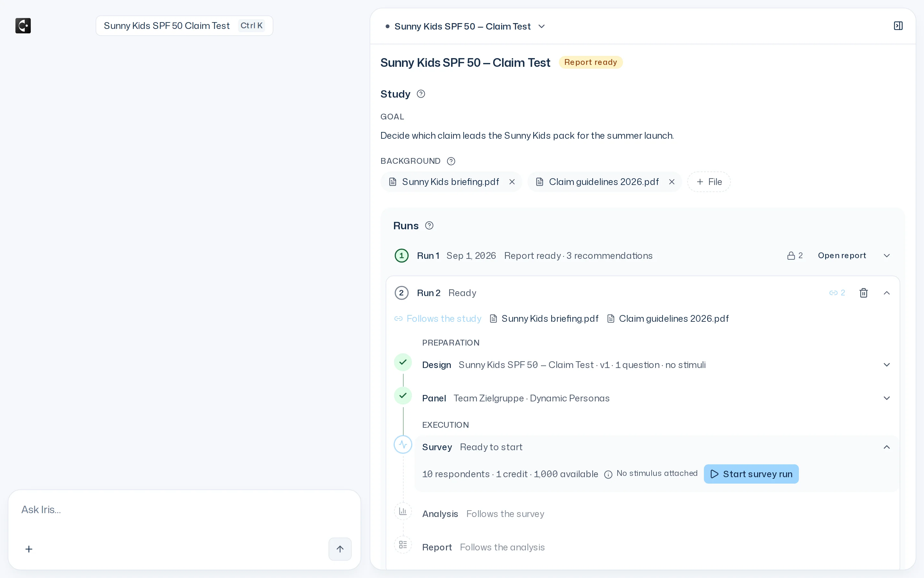Click the app logo icon at top left
The height and width of the screenshot is (578, 924).
[x=23, y=26]
